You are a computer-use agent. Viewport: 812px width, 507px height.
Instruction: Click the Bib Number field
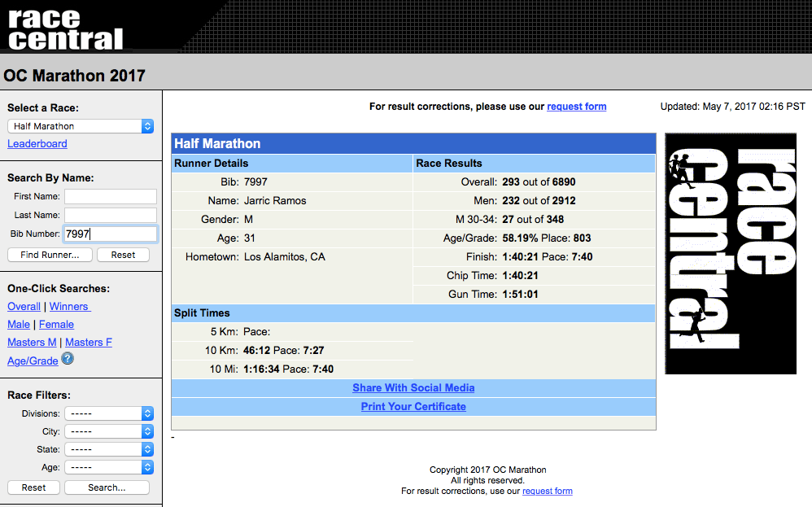click(111, 234)
